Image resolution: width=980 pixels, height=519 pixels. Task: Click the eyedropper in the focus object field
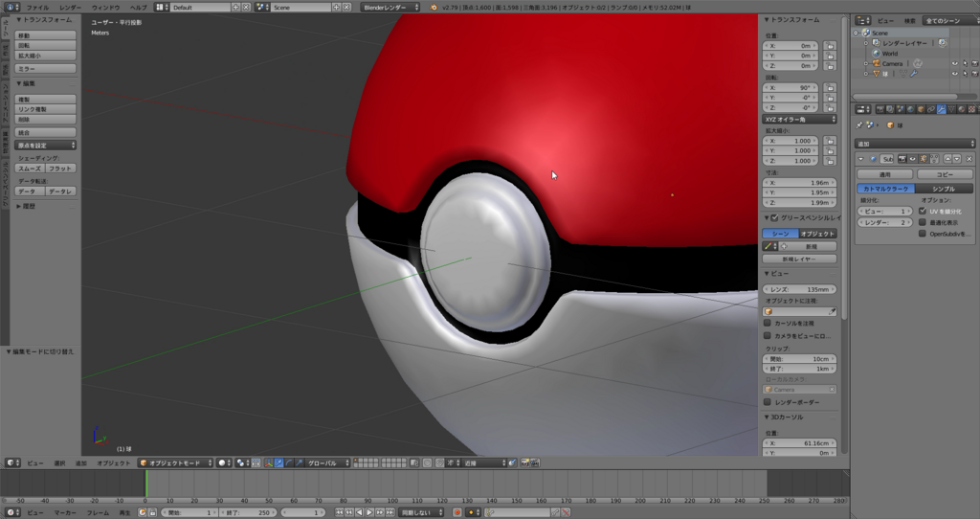pyautogui.click(x=832, y=311)
